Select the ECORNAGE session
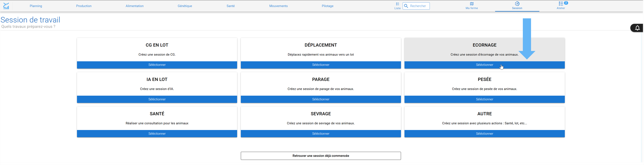644x165 pixels. pos(484,65)
